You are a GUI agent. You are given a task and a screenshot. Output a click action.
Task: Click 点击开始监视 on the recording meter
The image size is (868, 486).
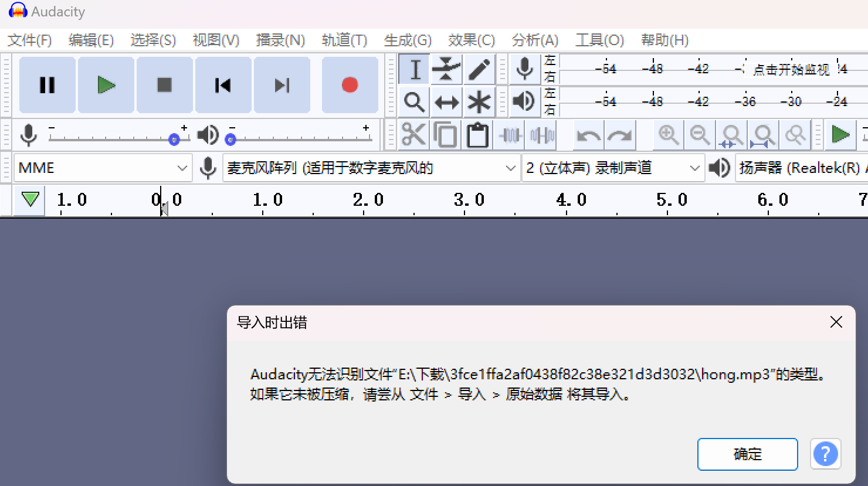coord(791,70)
